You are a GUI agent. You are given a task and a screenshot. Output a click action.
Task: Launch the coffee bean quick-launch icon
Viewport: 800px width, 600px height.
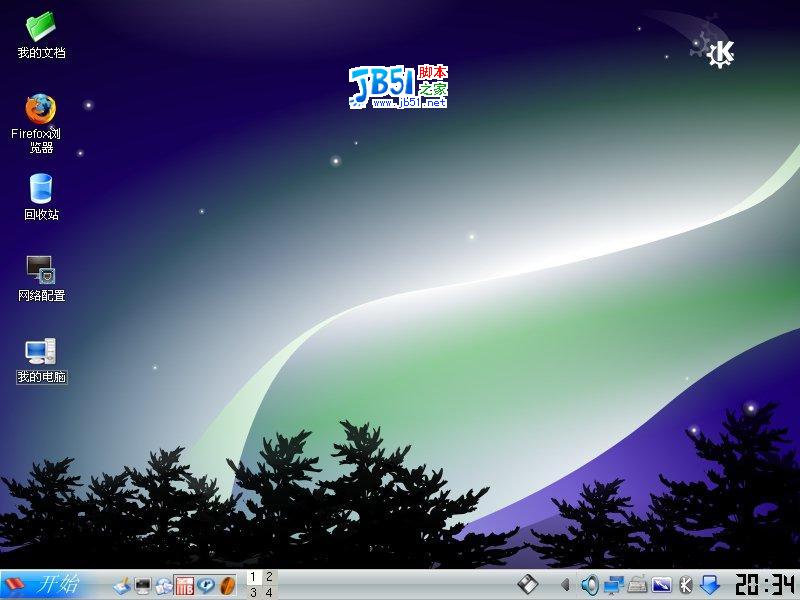tap(227, 585)
